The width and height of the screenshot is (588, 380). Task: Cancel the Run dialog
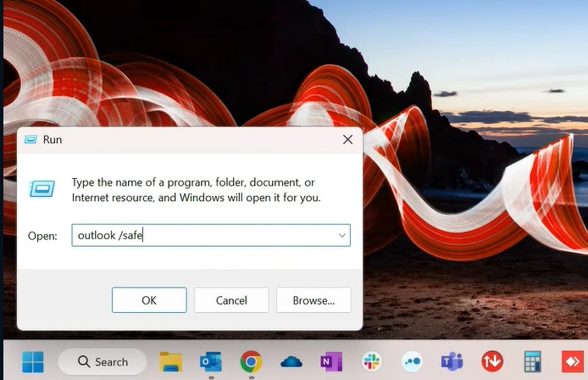(x=231, y=300)
